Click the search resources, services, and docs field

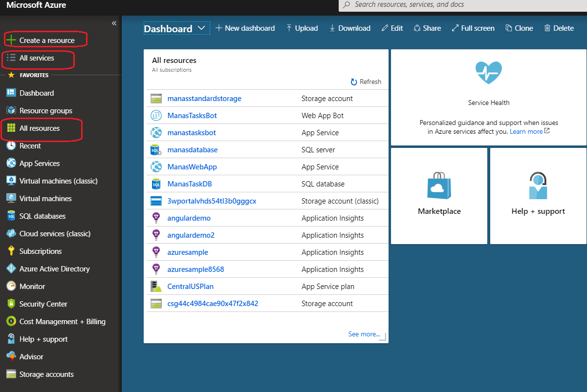[x=463, y=5]
